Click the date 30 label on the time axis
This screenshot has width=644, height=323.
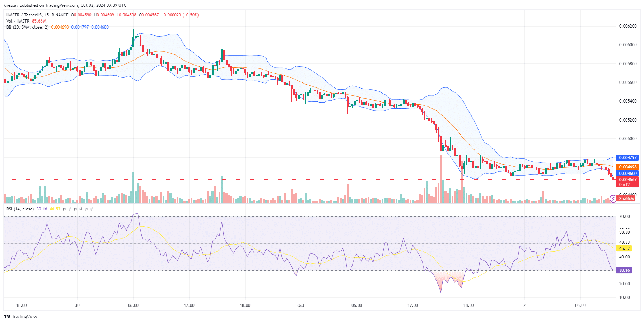tap(77, 305)
